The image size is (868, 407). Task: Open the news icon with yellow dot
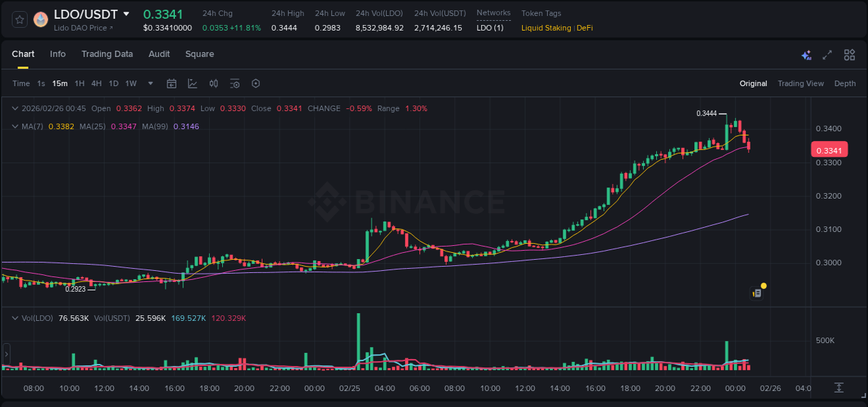click(x=757, y=292)
